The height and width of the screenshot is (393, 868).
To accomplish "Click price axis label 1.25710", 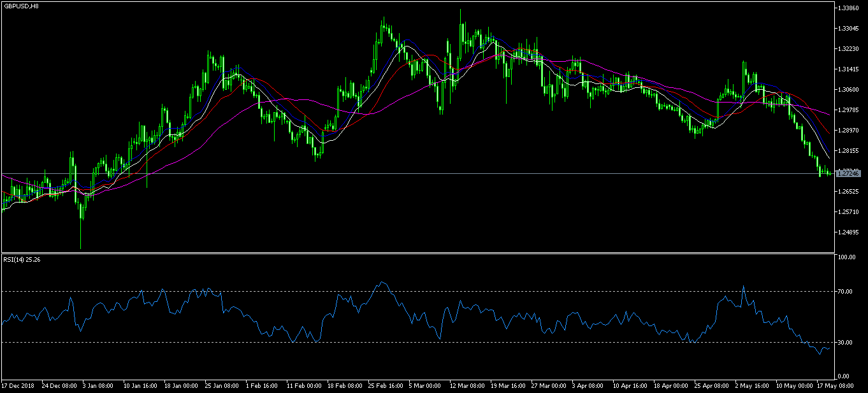I will 848,212.
